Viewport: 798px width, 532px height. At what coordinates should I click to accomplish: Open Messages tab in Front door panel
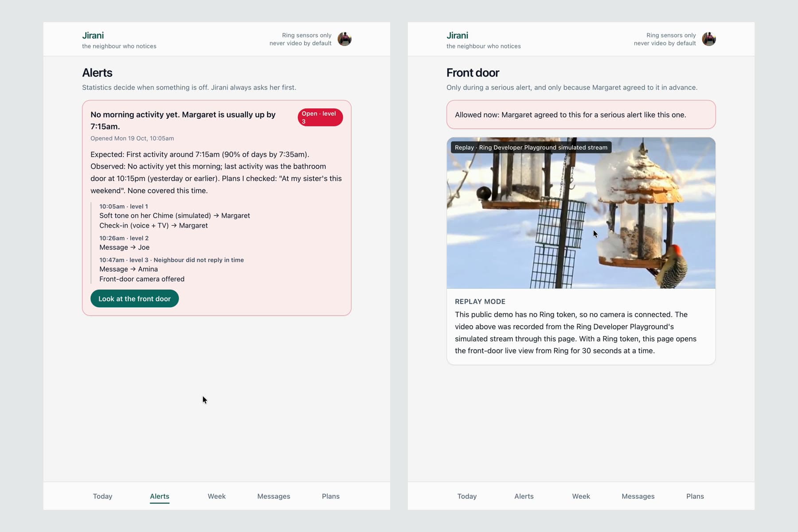638,496
